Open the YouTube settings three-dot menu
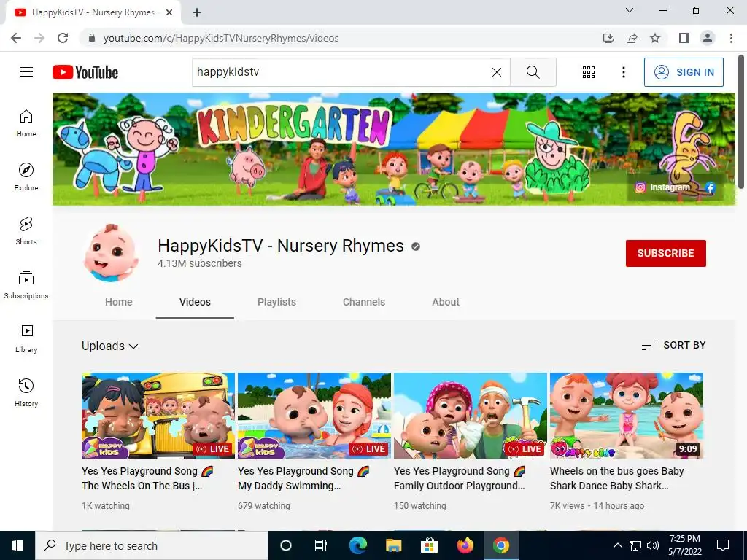747x560 pixels. pos(623,72)
